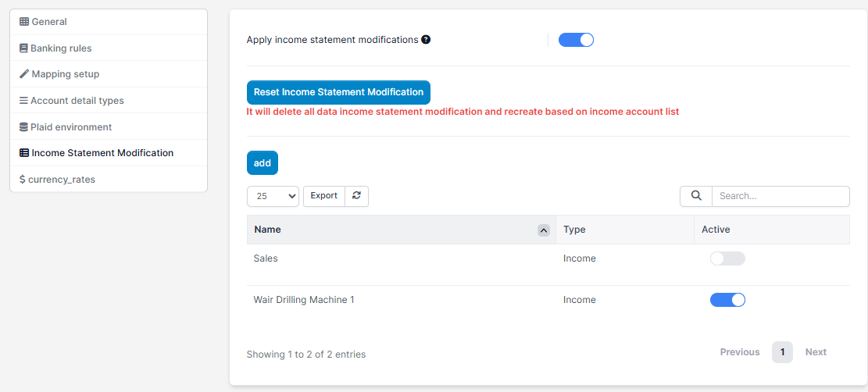Open Account detail types section
This screenshot has height=392, width=868.
77,101
